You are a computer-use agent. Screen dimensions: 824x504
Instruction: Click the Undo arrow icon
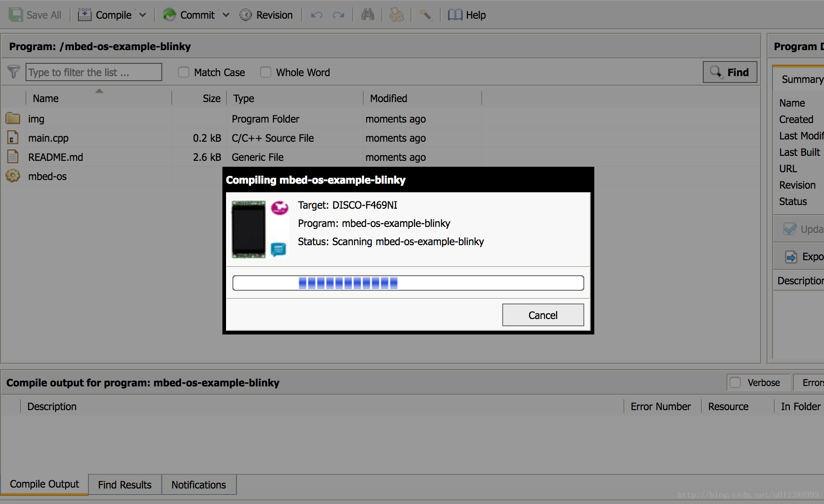[x=317, y=15]
